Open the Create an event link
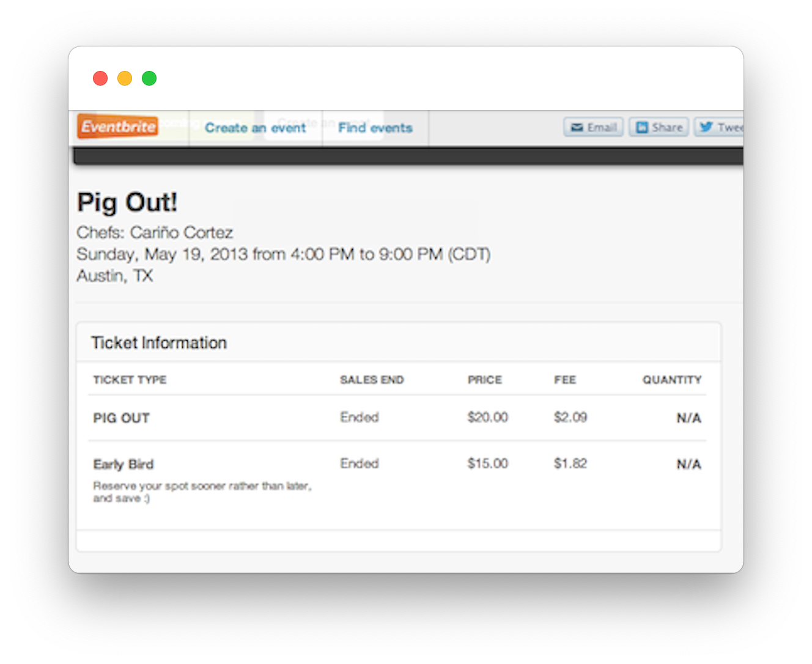Screen dimensions: 812x664 tap(256, 128)
